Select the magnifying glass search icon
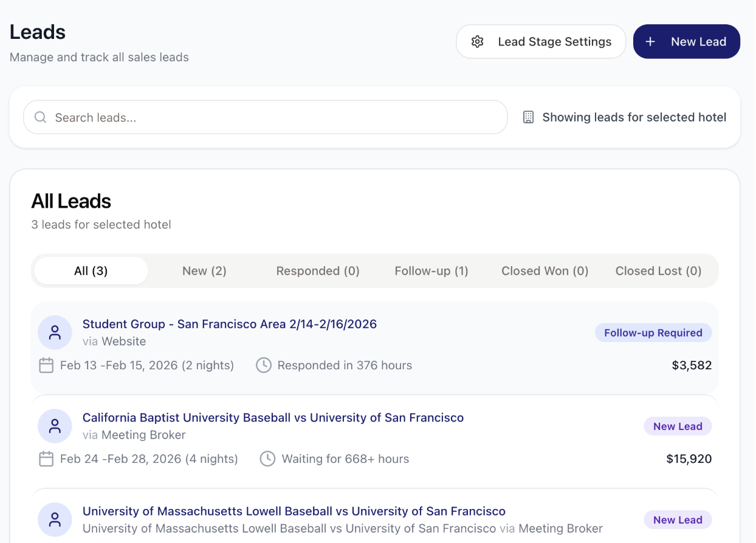Screen dimensions: 756x543 [40, 117]
